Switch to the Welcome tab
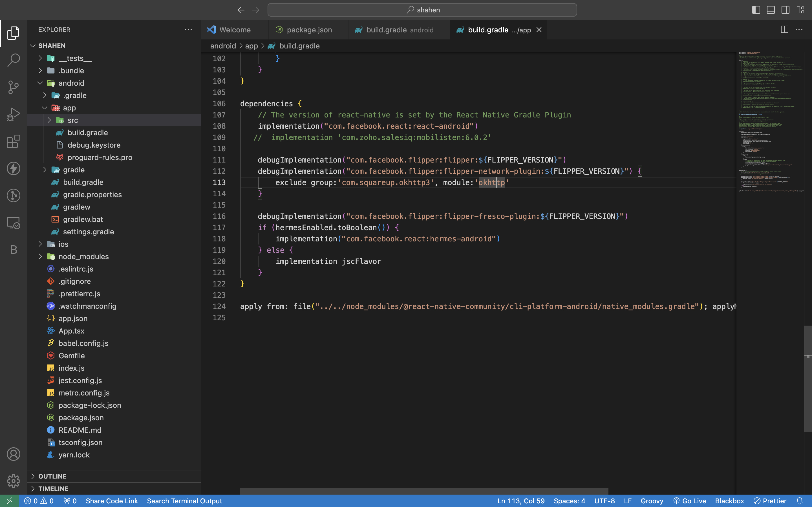 [x=235, y=30]
